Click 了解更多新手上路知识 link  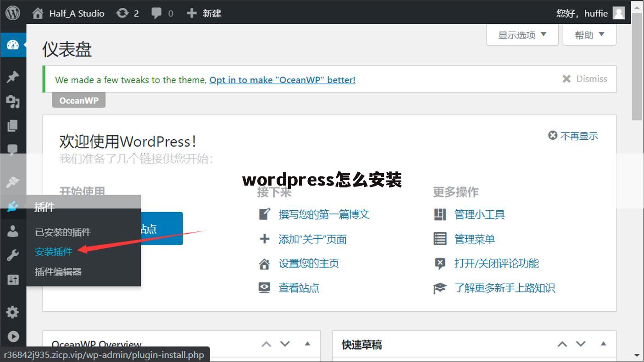(505, 288)
